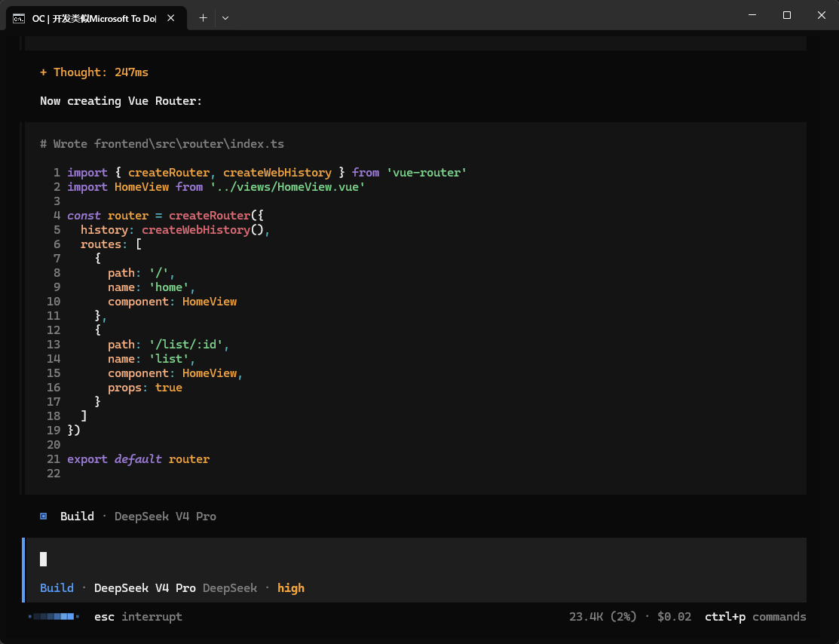Open the terminal profile dropdown chevron
Screen dimensions: 839x644
[225, 18]
